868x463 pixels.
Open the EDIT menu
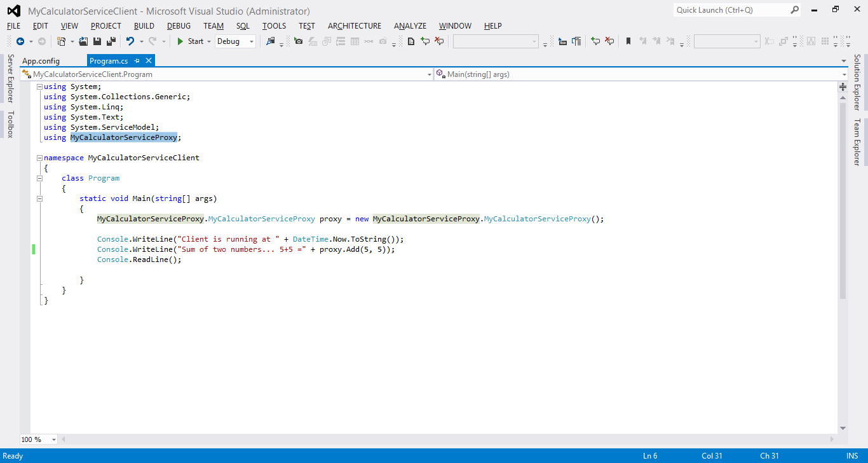pos(41,26)
